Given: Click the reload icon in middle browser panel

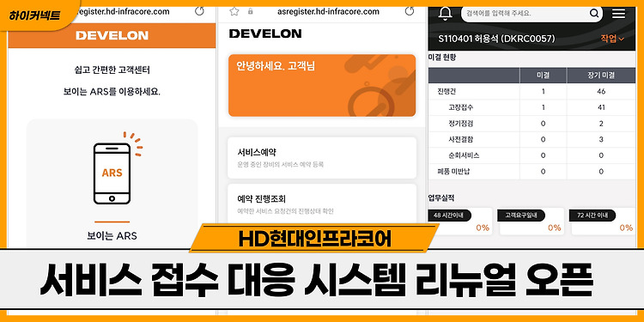Looking at the screenshot, I should tap(410, 11).
